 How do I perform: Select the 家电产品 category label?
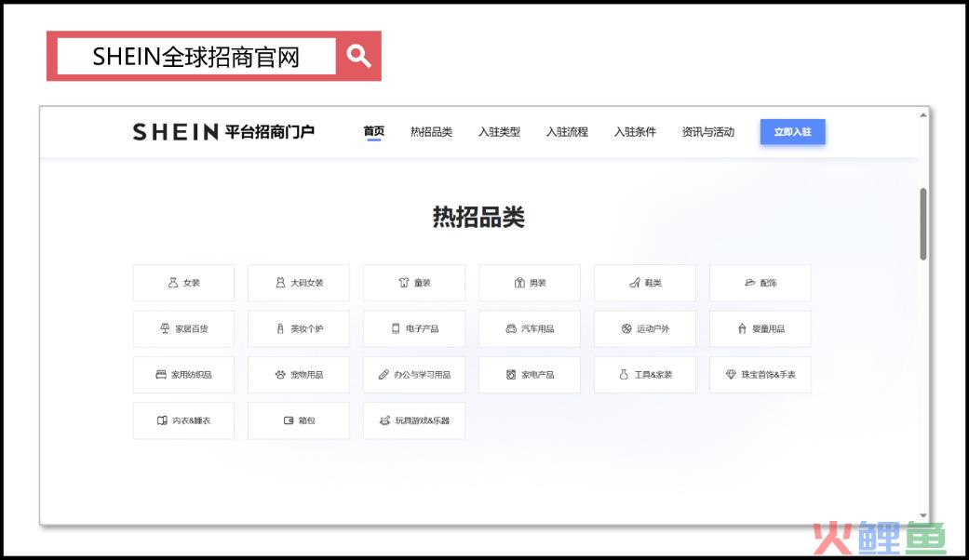point(538,375)
